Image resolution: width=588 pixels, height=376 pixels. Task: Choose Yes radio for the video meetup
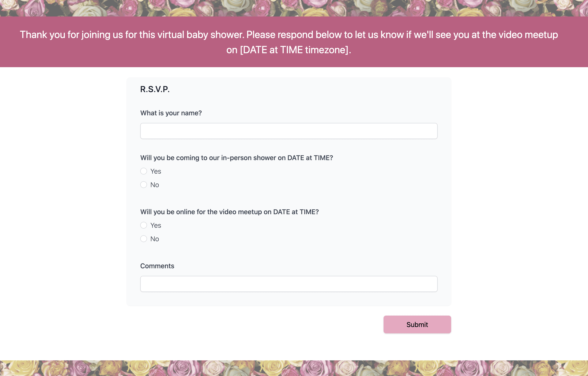tap(144, 225)
